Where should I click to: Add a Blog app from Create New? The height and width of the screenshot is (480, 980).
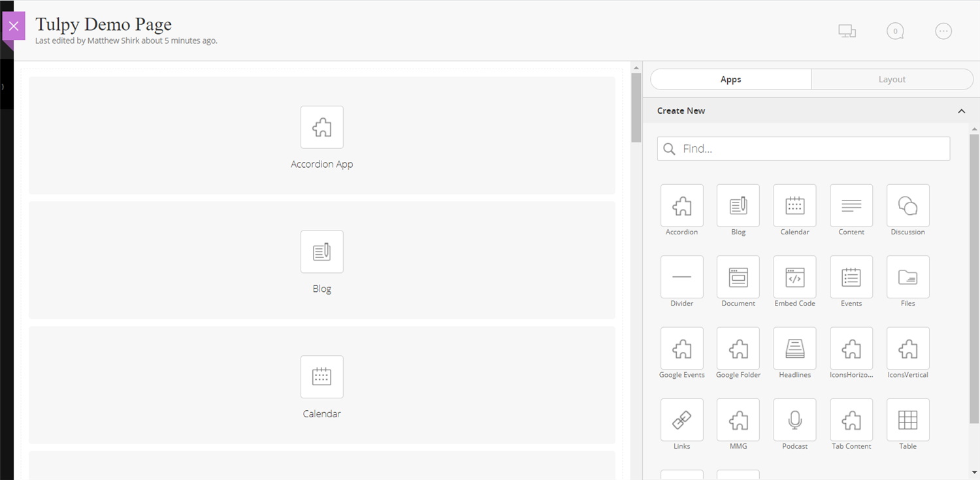[738, 206]
